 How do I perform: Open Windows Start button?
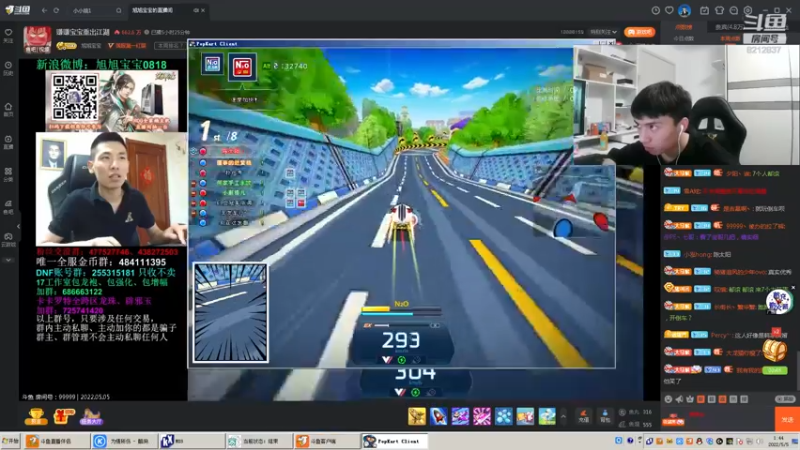tap(10, 441)
